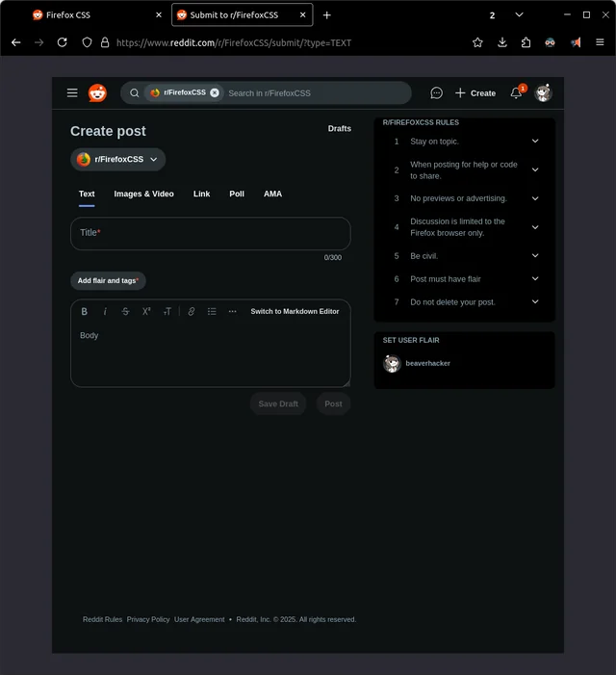Image resolution: width=616 pixels, height=675 pixels.
Task: Open Firefox extensions puzzle icon
Action: pyautogui.click(x=526, y=42)
